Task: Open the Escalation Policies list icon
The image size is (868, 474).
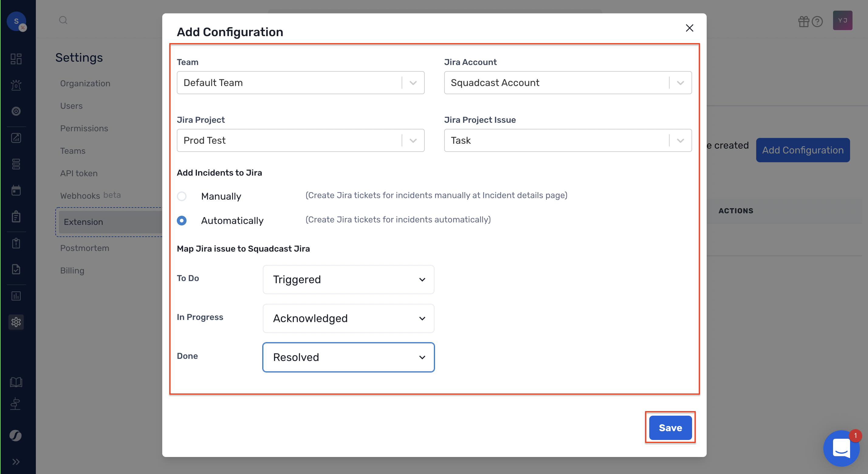Action: click(x=16, y=164)
